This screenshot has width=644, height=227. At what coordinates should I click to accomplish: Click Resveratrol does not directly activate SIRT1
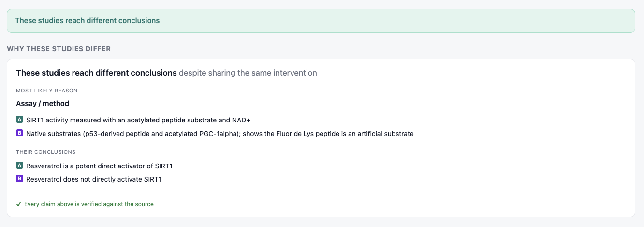(94, 179)
